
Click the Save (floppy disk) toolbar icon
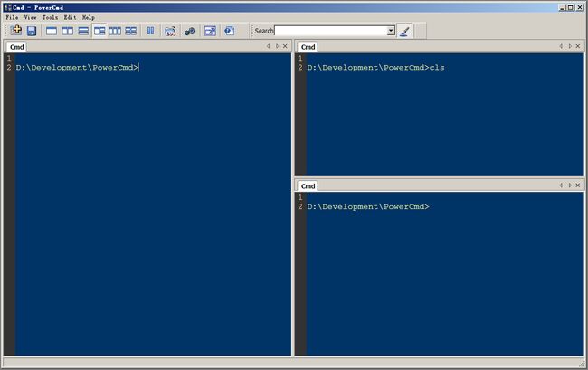32,31
